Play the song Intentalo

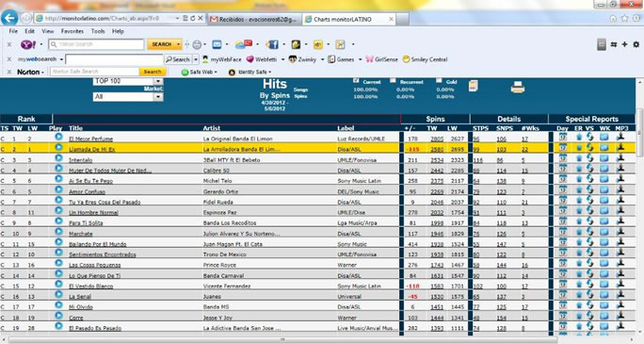(x=58, y=157)
